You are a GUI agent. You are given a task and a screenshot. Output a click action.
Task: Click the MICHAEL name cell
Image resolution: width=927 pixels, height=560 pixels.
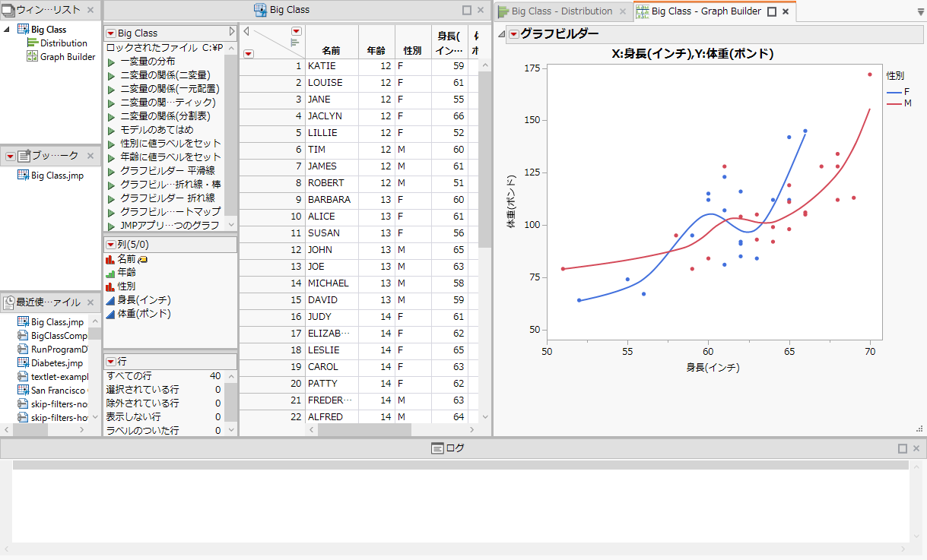(332, 283)
